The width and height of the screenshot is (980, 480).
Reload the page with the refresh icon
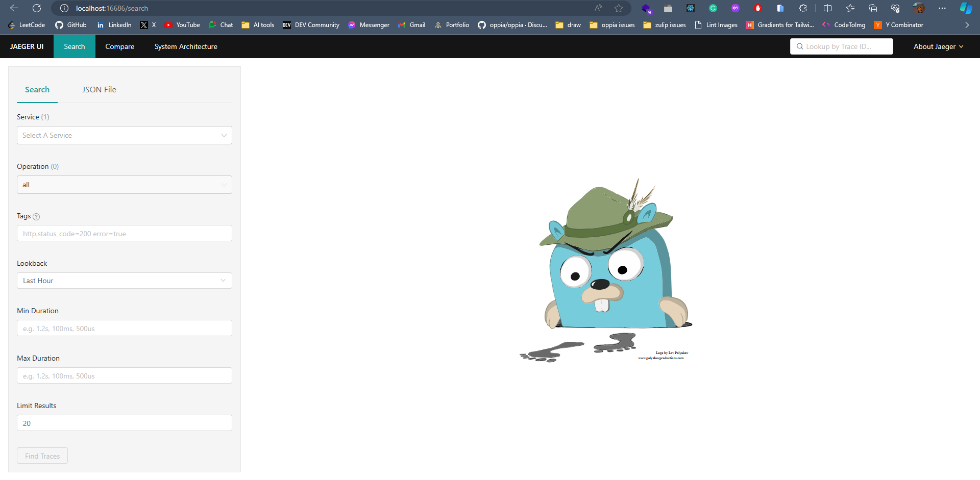click(37, 8)
